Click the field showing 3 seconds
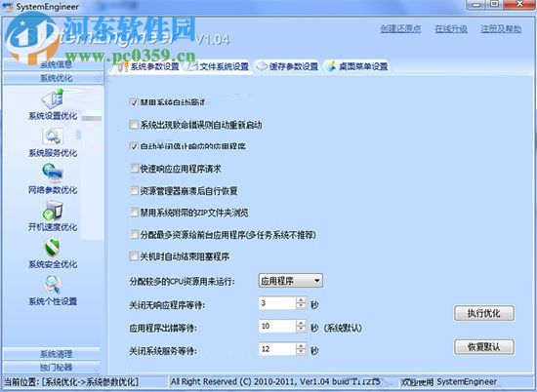This screenshot has width=537, height=392. [x=277, y=303]
